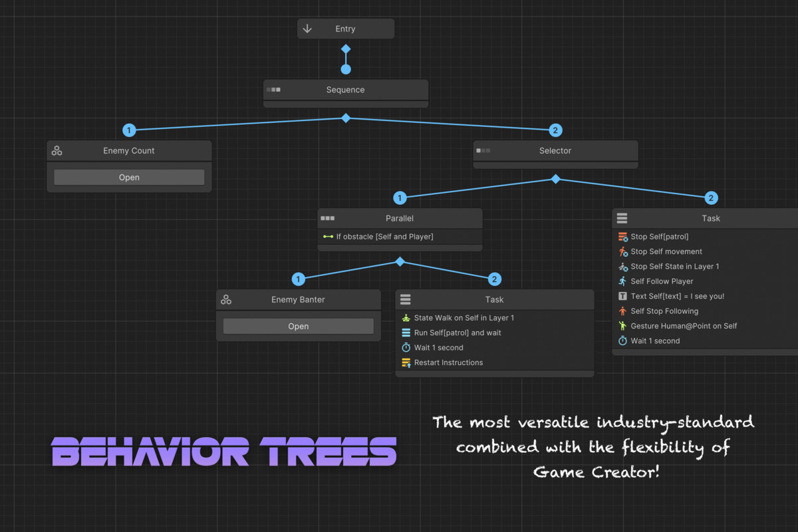Screen dimensions: 798x532
Task: Toggle the badge 1 on the Enemy Count connection
Action: [129, 130]
